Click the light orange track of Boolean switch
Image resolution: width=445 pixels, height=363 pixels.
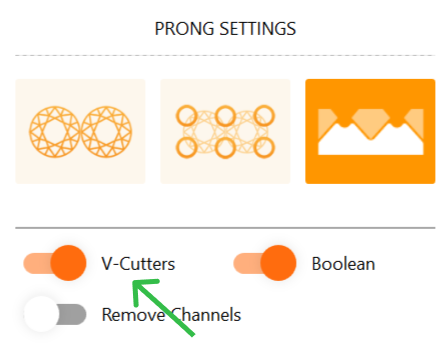click(x=247, y=263)
